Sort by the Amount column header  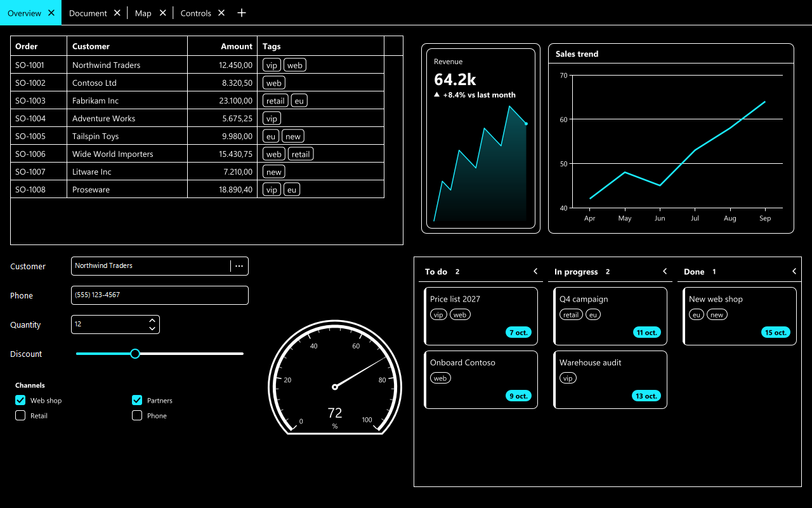pyautogui.click(x=222, y=46)
